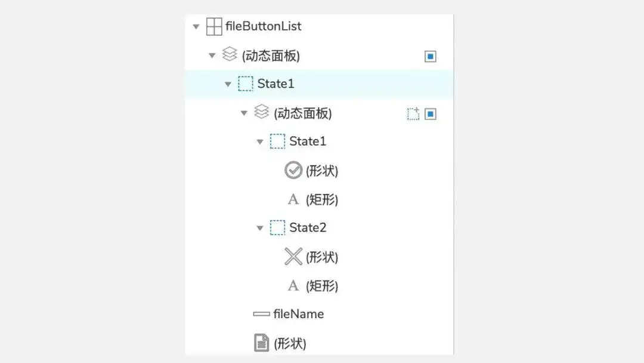
Task: Select the highlighted State1 tree item
Action: [x=276, y=84]
